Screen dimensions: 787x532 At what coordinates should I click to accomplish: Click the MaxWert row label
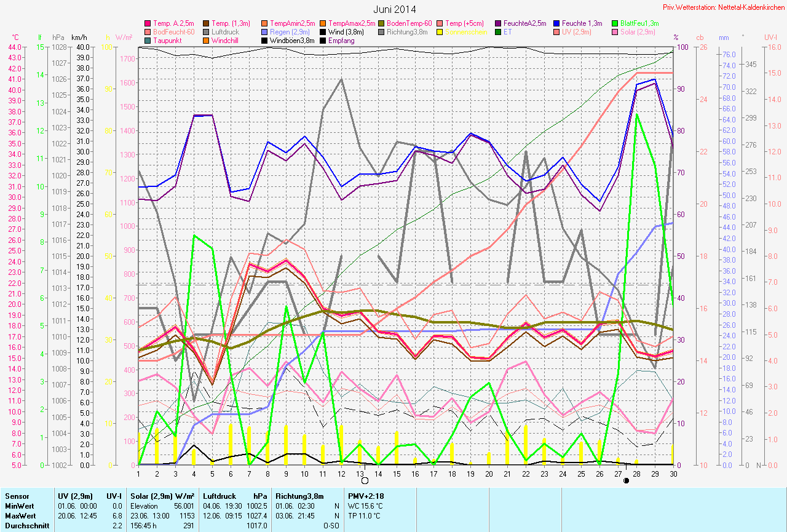pos(20,515)
